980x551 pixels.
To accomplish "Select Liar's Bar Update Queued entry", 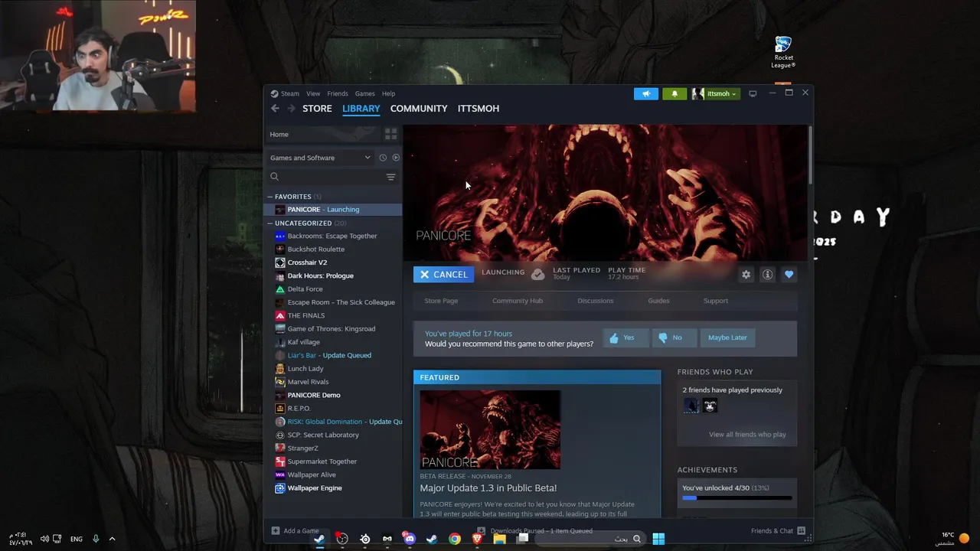I will (x=329, y=355).
